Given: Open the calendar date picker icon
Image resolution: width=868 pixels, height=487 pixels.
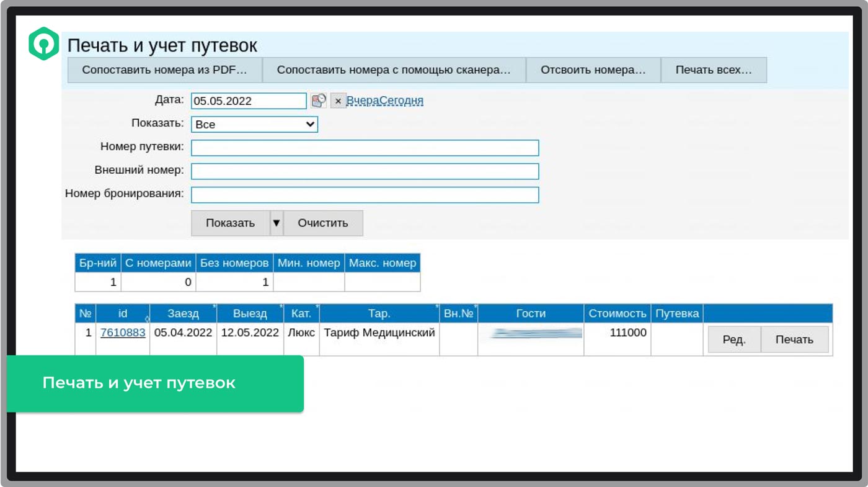Looking at the screenshot, I should coord(319,101).
